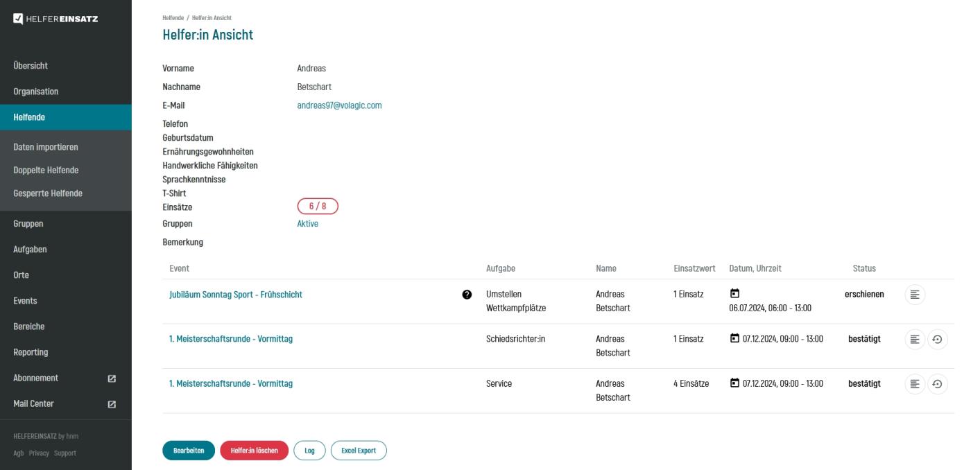
Task: Click the Helfereinsatz logo
Action: [x=55, y=18]
